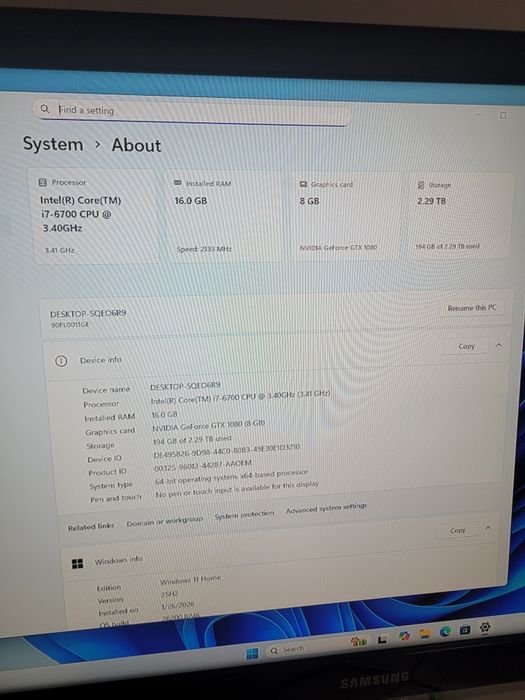Click the Processor chip icon on the card
The image size is (525, 700).
43,182
